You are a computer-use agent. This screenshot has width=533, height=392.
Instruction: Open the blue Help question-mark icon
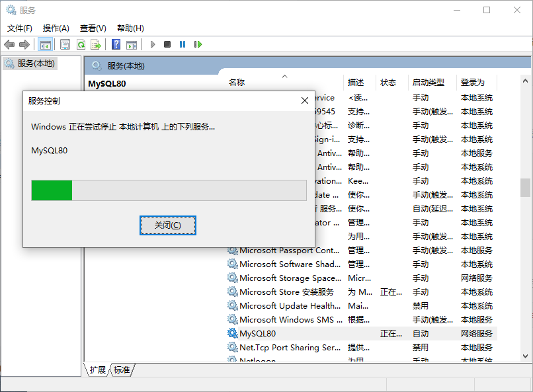click(x=116, y=44)
